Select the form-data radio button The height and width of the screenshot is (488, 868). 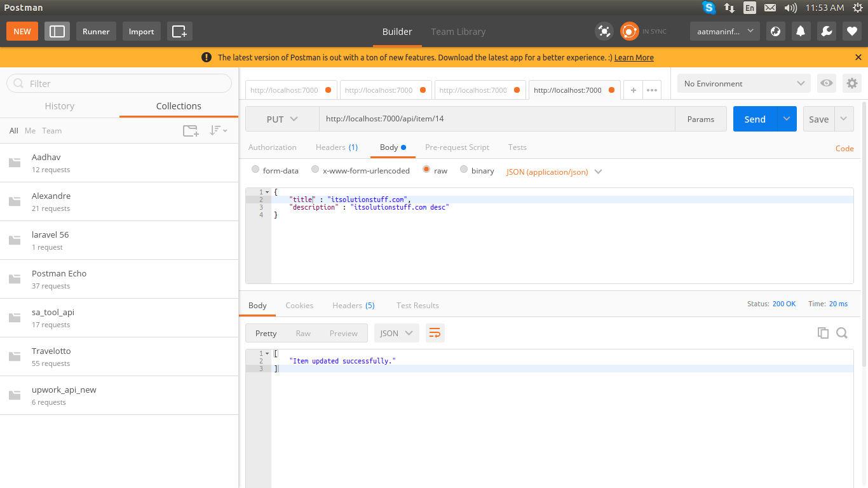coord(255,170)
